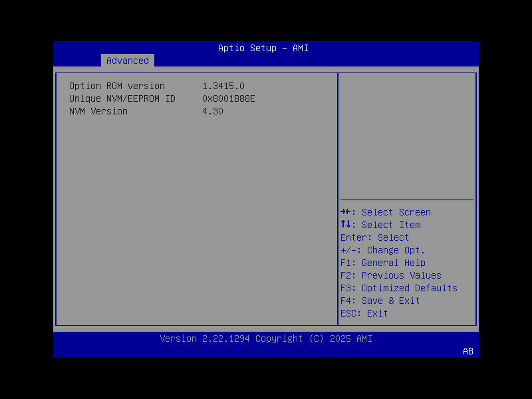The height and width of the screenshot is (399, 532).
Task: Click the copyright version text
Action: coord(266,338)
